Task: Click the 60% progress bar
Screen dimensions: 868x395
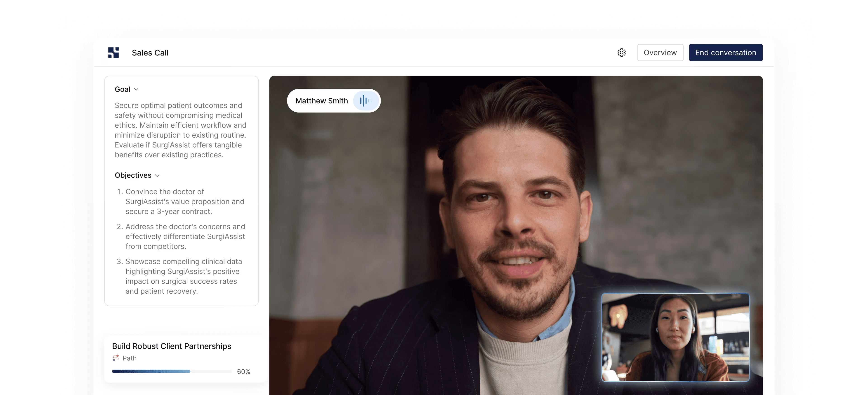Action: point(172,371)
